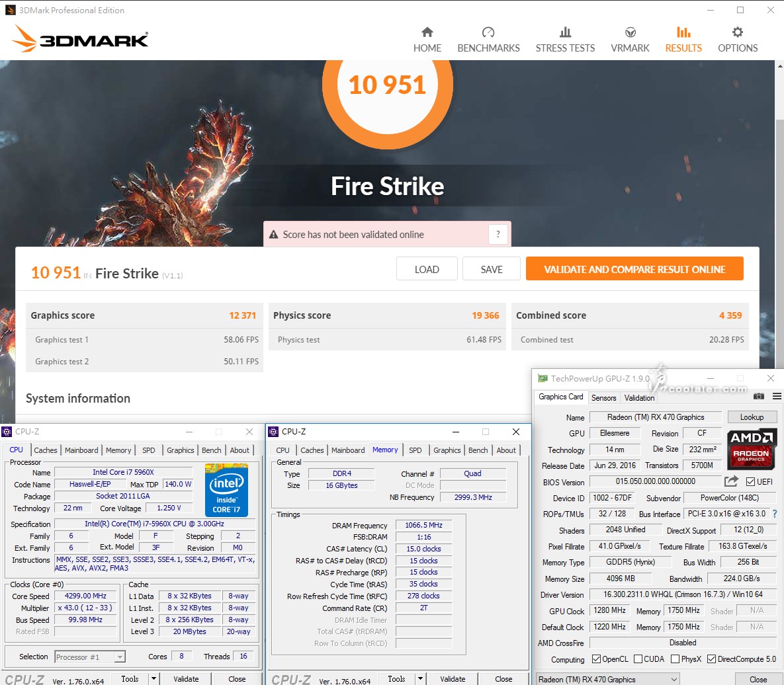
Task: Open the Processor #1 selection dropdown
Action: coord(90,657)
